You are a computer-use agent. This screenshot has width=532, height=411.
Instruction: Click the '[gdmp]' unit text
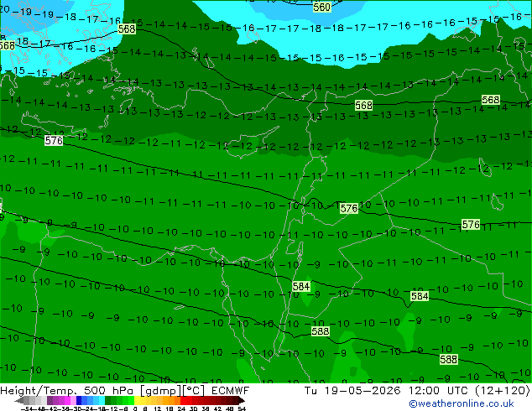tap(159, 391)
